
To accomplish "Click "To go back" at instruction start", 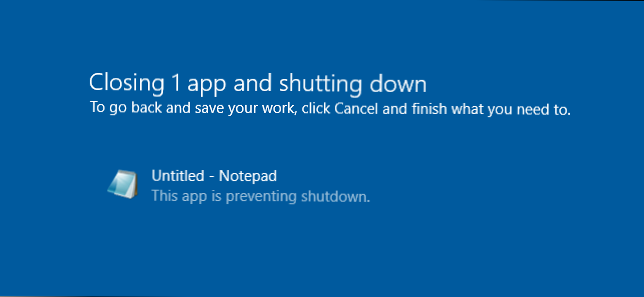I will (x=126, y=108).
